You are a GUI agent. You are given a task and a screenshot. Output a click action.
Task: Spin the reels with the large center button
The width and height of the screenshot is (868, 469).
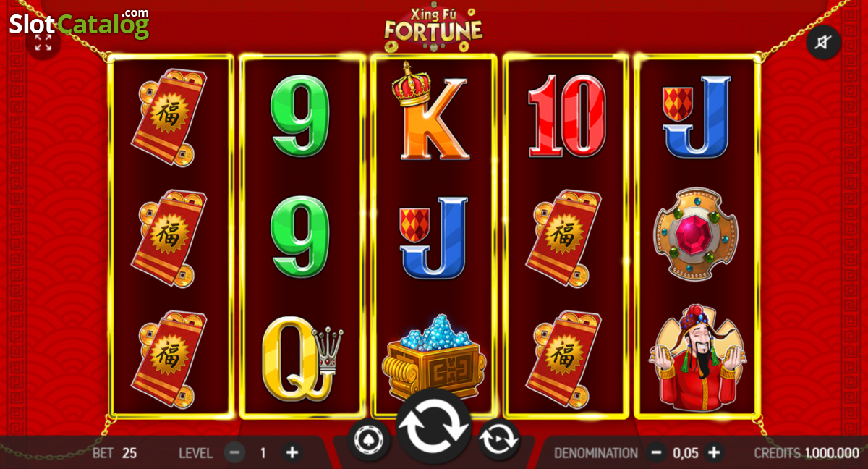[x=434, y=427]
